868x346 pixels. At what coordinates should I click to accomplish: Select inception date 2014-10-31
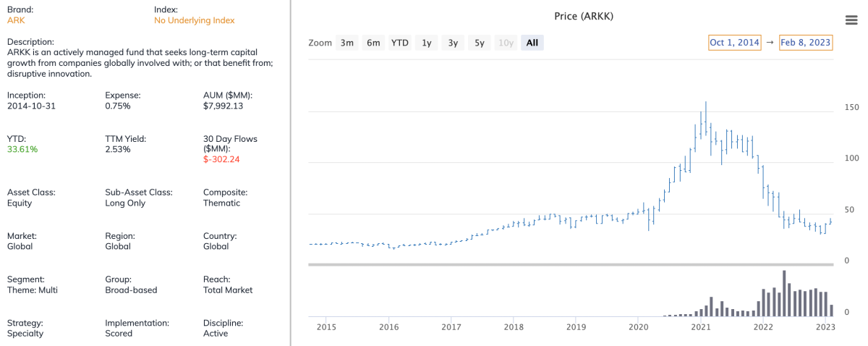pos(31,106)
